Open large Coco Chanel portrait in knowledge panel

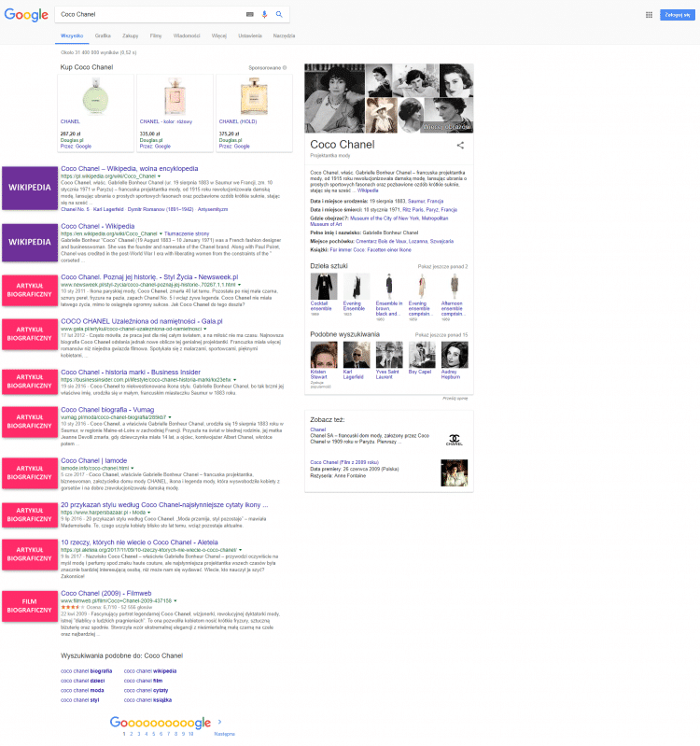click(x=335, y=98)
